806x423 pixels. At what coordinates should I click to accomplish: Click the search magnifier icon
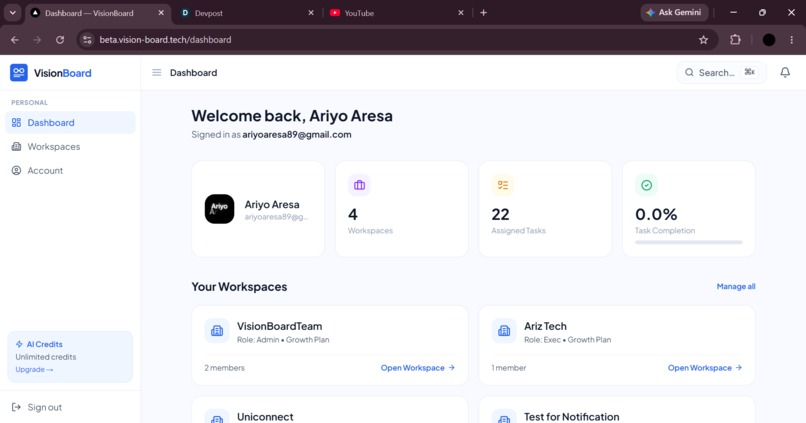tap(689, 72)
